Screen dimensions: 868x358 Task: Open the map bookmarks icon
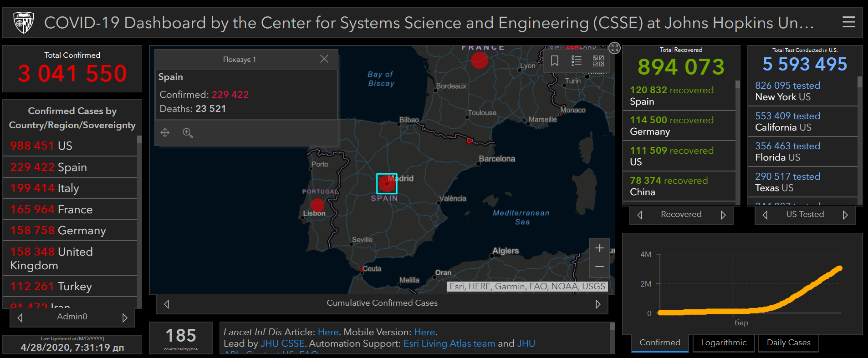555,61
